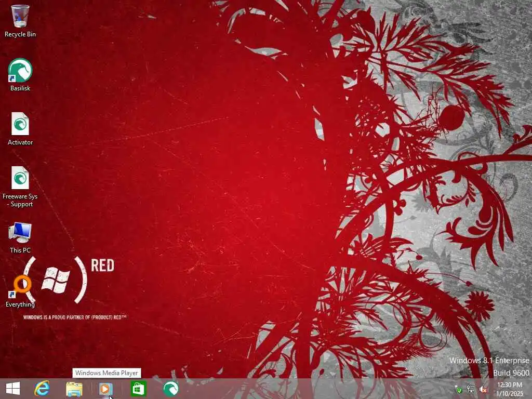
Task: Open the Windows Start button
Action: (x=13, y=389)
